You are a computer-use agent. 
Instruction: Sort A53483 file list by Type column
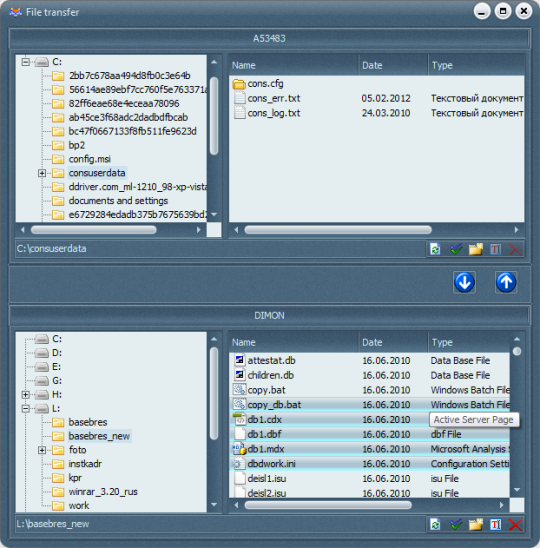476,65
